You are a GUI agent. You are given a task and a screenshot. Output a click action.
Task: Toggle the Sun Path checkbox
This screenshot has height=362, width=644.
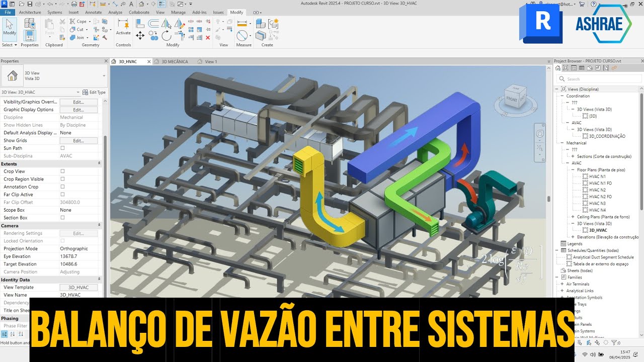pos(62,148)
